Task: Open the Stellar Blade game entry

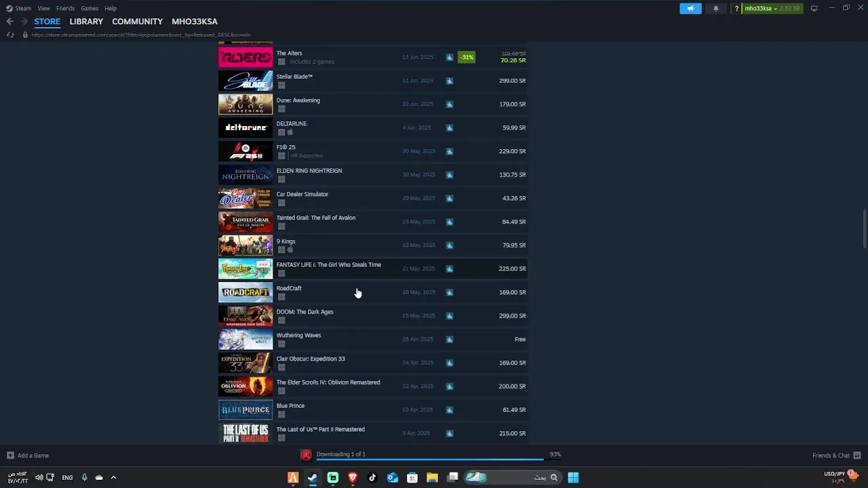Action: [x=373, y=81]
